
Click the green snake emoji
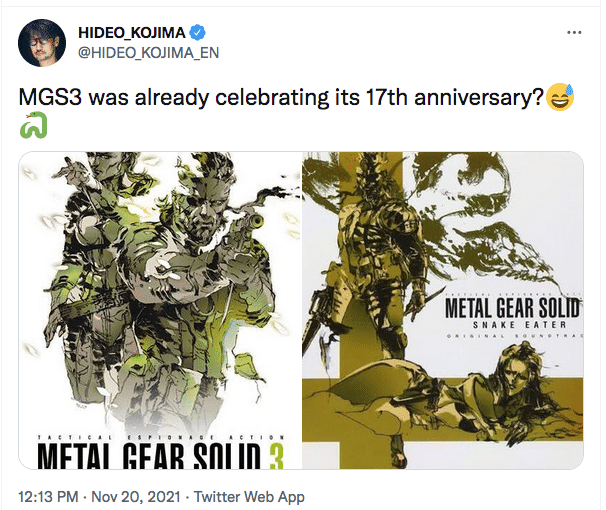(x=33, y=125)
